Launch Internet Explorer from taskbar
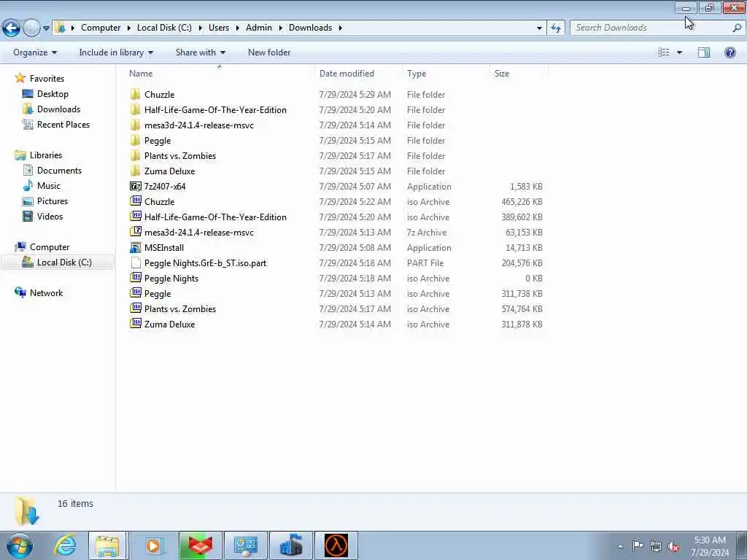Viewport: 747px width, 560px height. pos(64,545)
